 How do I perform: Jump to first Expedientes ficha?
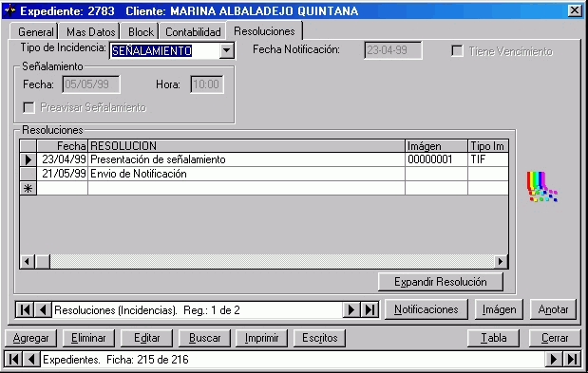coord(14,360)
